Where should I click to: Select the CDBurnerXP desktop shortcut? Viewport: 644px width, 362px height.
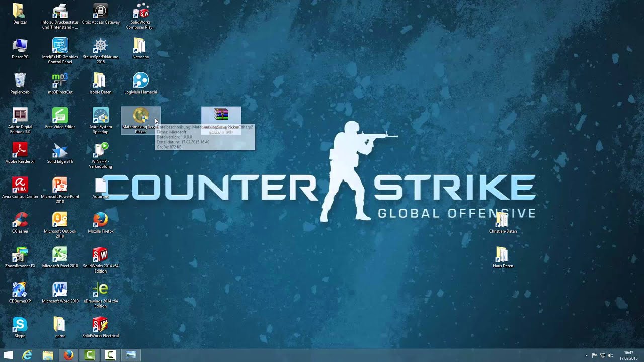click(20, 293)
